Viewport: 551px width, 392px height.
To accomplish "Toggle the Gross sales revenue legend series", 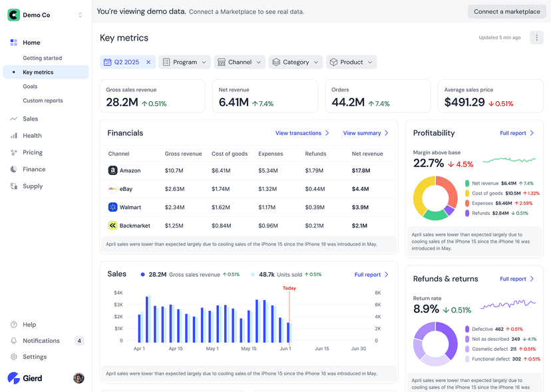I will point(142,274).
